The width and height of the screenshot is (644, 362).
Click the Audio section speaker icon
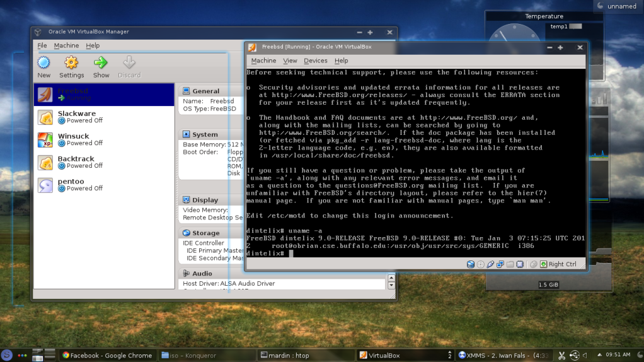point(186,273)
